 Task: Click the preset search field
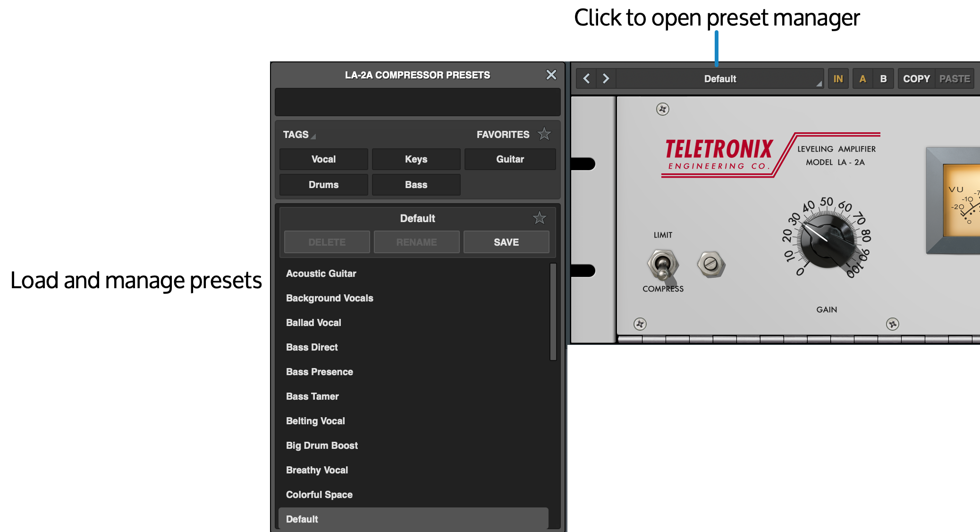pyautogui.click(x=417, y=102)
